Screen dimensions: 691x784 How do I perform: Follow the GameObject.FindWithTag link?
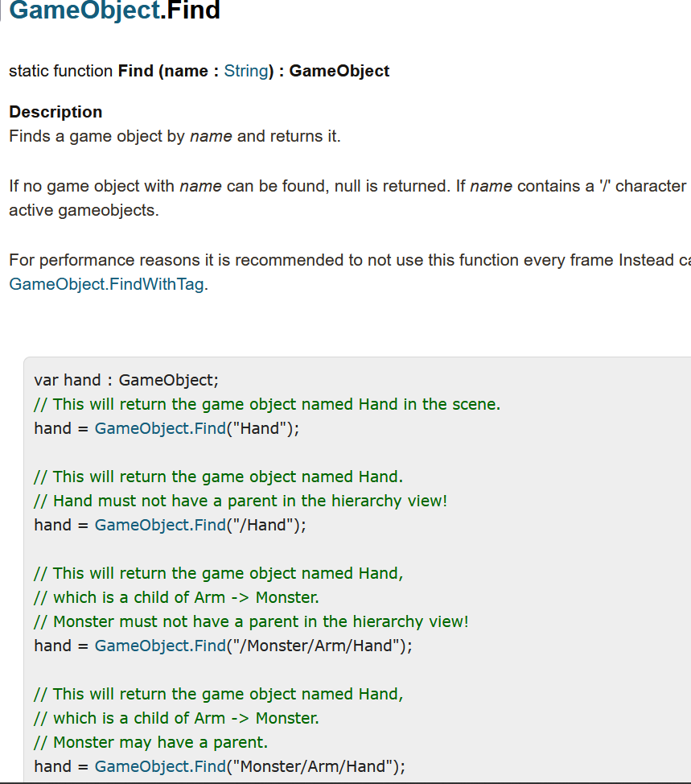[x=107, y=284]
